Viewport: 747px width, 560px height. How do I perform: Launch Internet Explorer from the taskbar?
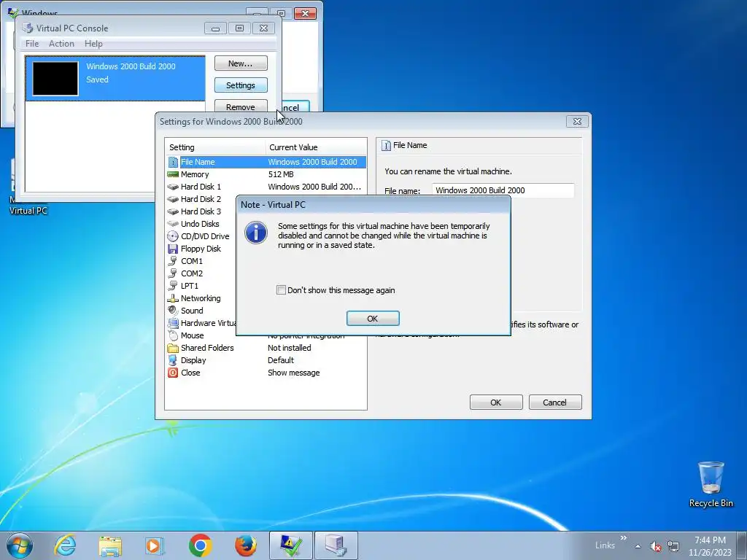point(65,545)
